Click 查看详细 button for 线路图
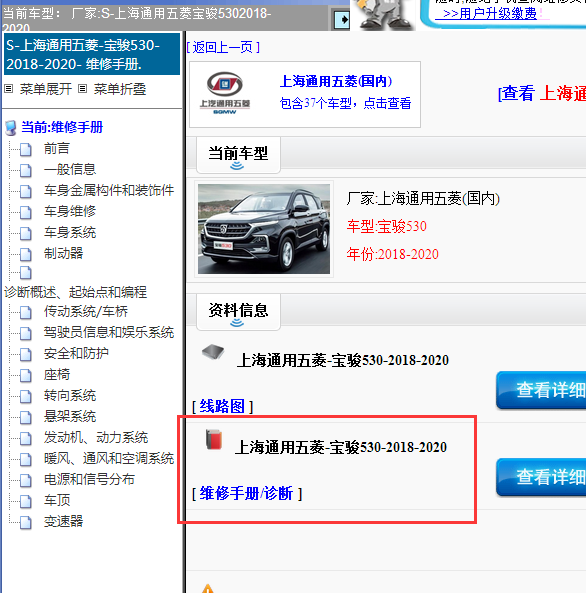 (541, 390)
